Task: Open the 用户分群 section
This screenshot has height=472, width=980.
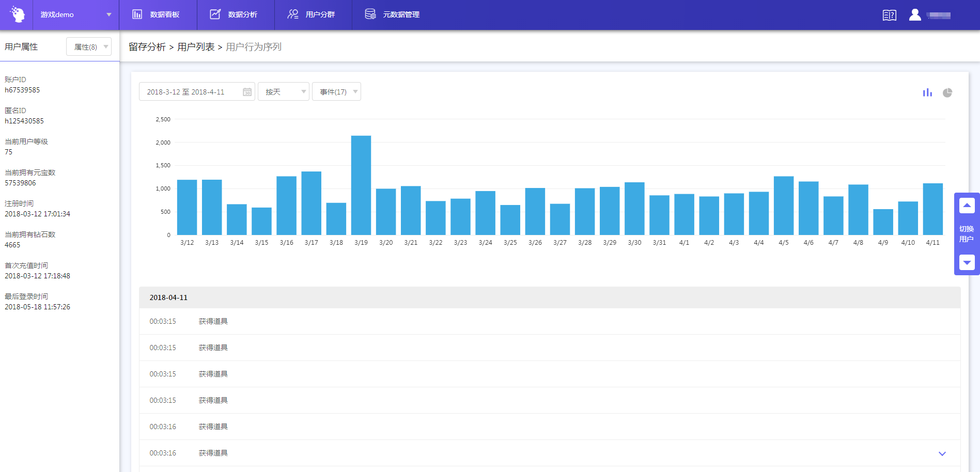Action: point(313,14)
